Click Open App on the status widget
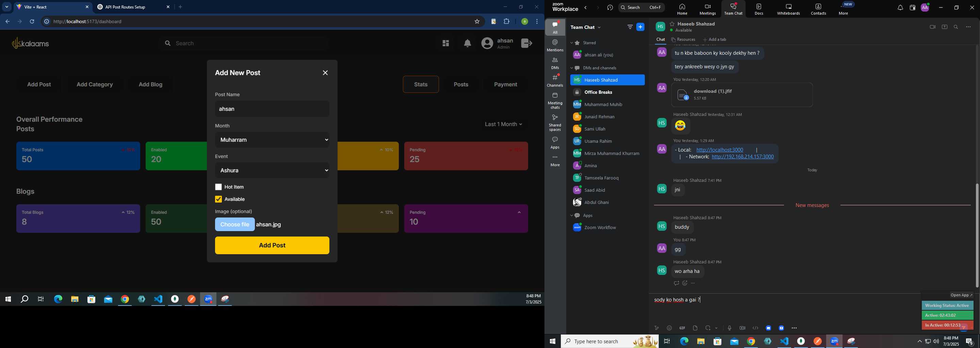The image size is (980, 348). click(x=961, y=295)
